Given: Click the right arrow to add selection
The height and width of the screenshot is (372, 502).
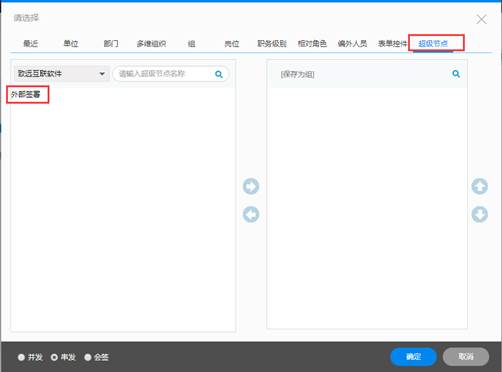Looking at the screenshot, I should click(x=251, y=186).
